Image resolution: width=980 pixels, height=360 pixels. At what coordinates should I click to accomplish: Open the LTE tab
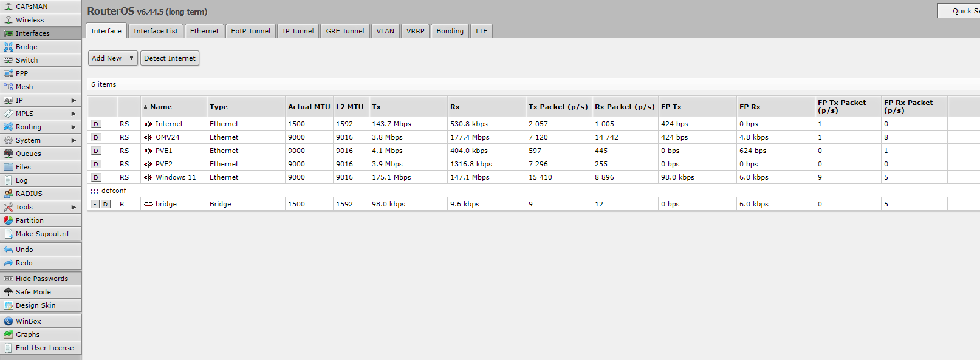tap(481, 31)
